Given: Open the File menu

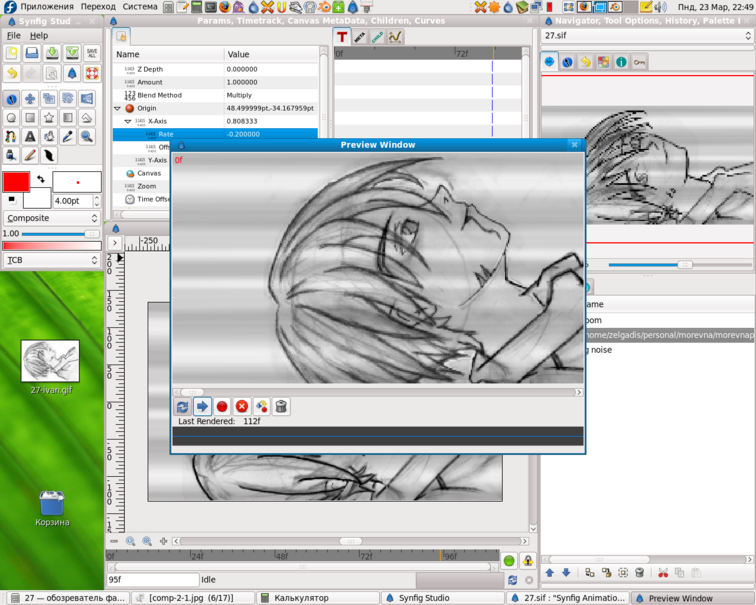Looking at the screenshot, I should [x=14, y=35].
